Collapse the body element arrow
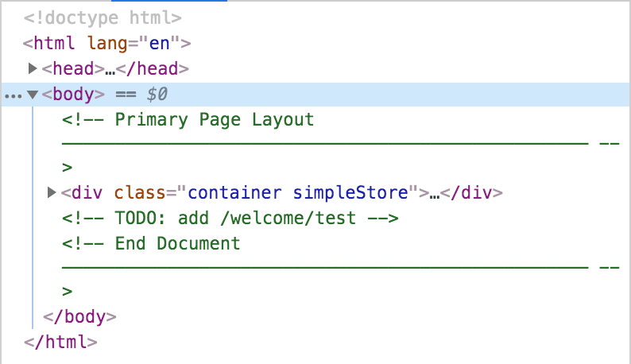The image size is (631, 364). pos(33,95)
